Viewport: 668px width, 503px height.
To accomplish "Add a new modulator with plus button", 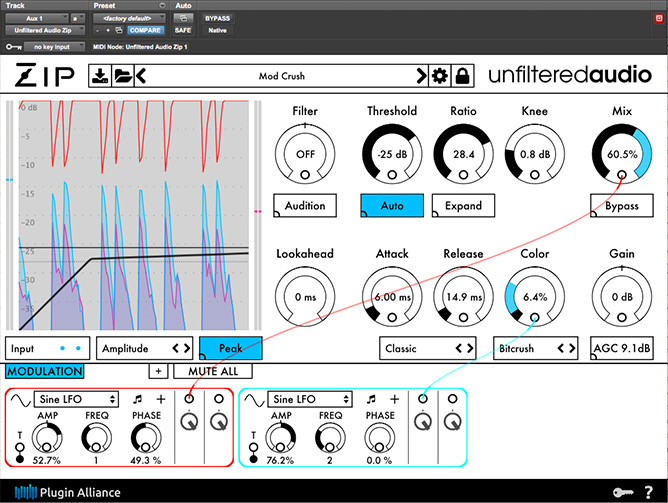I will [158, 371].
